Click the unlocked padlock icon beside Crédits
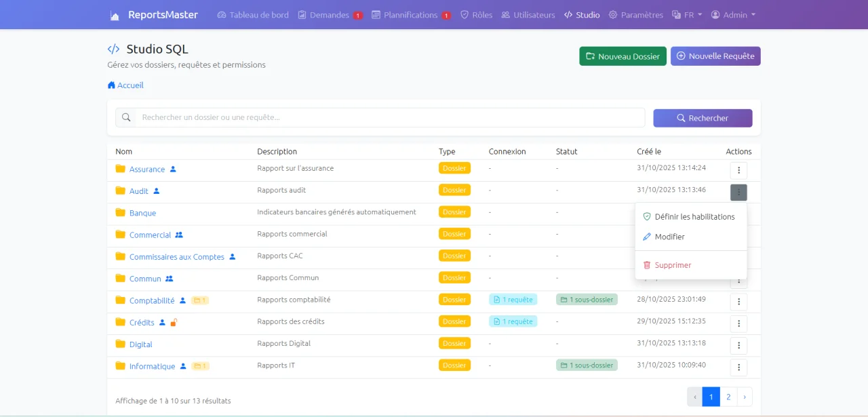The height and width of the screenshot is (417, 868). pos(174,322)
